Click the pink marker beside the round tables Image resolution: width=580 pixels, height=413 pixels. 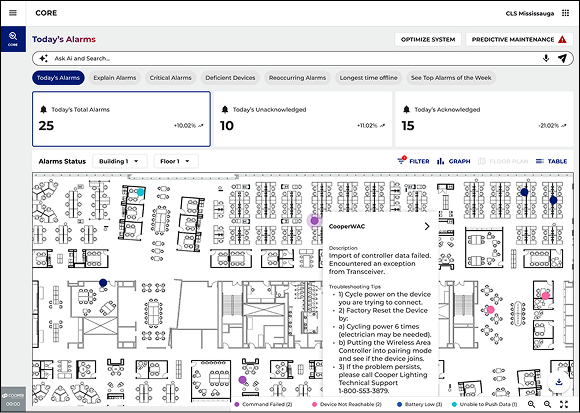490,309
